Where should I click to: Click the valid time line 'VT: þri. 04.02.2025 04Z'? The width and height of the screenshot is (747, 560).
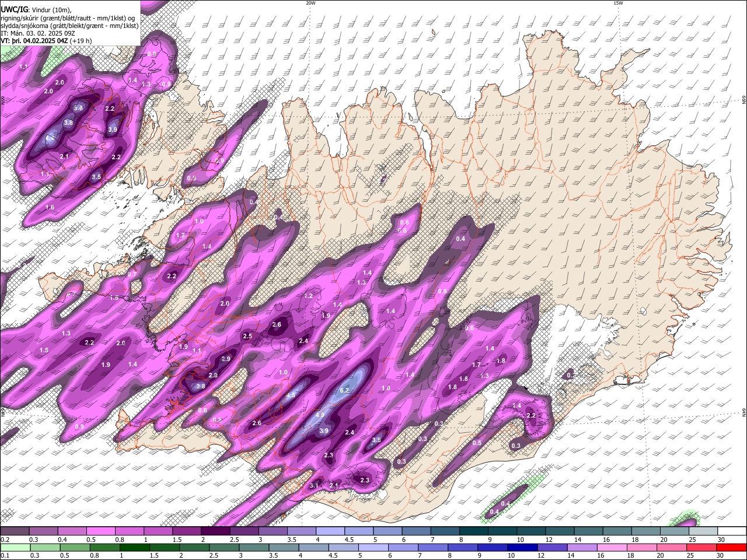pyautogui.click(x=34, y=41)
